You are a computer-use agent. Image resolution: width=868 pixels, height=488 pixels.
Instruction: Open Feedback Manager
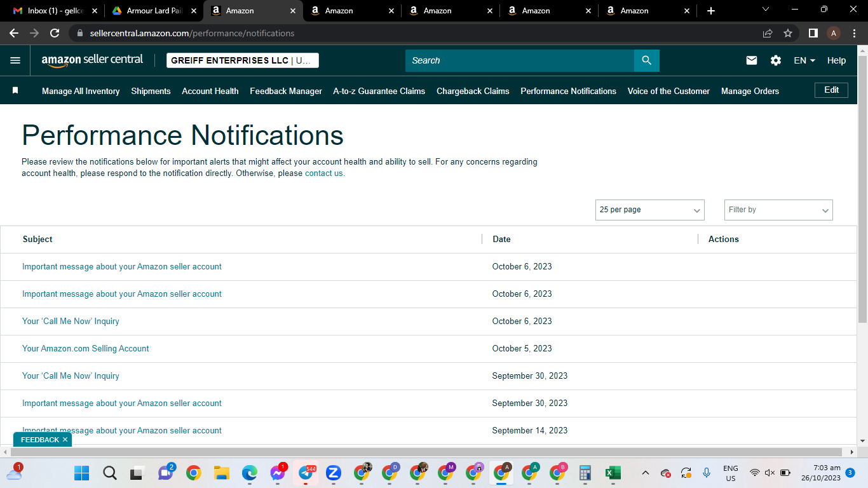click(x=286, y=91)
